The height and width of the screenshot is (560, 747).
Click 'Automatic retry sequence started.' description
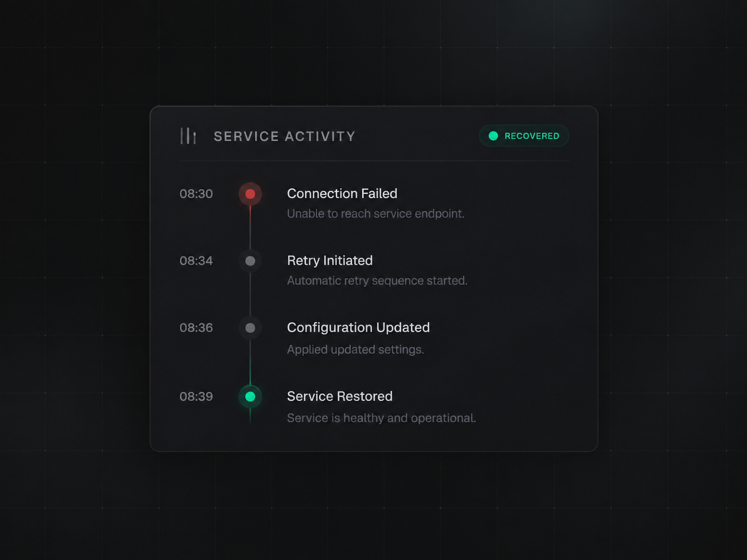coord(377,281)
